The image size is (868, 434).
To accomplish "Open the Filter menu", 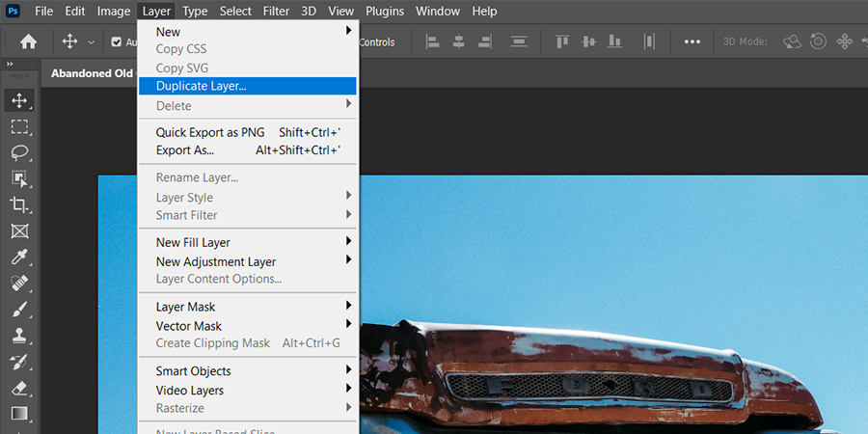I will click(x=276, y=11).
